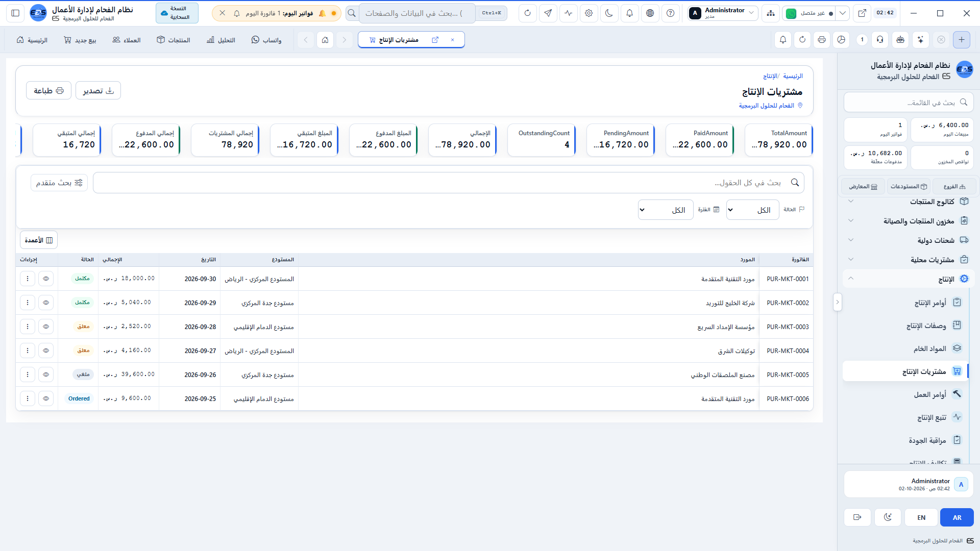Open the language globe icon

coord(650,13)
